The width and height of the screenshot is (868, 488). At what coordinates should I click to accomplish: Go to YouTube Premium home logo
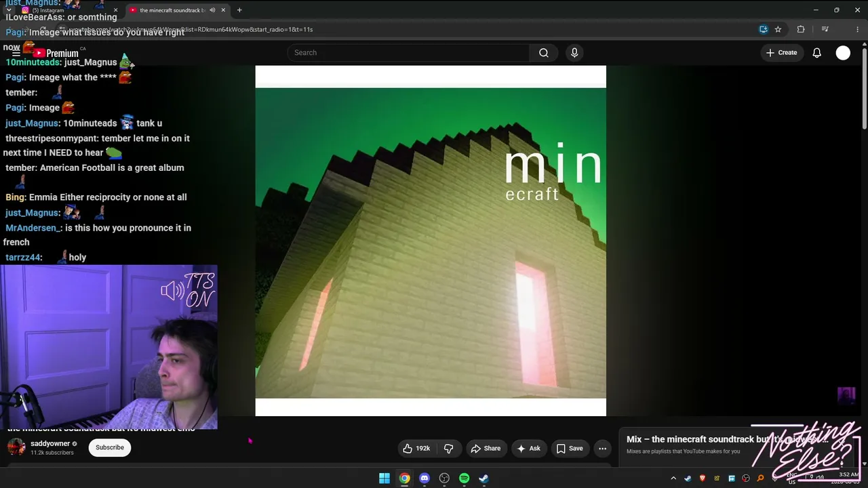coord(56,53)
